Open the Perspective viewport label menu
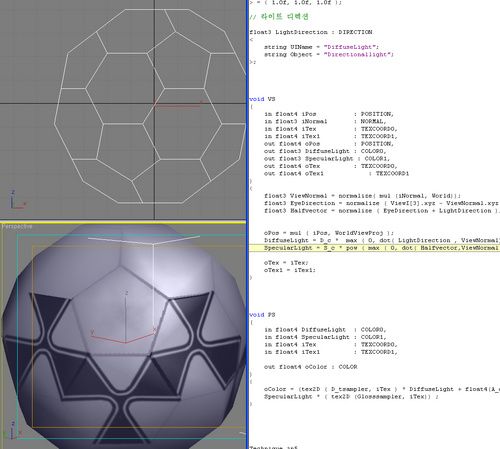The height and width of the screenshot is (449, 500). [x=17, y=227]
